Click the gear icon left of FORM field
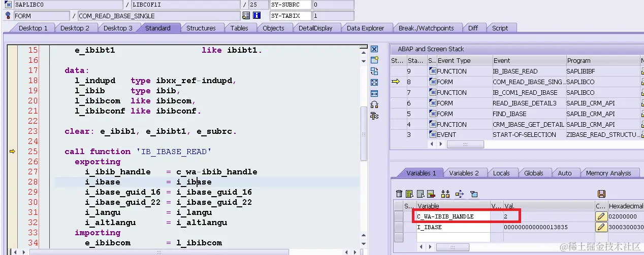The height and width of the screenshot is (255, 644). 8,16
